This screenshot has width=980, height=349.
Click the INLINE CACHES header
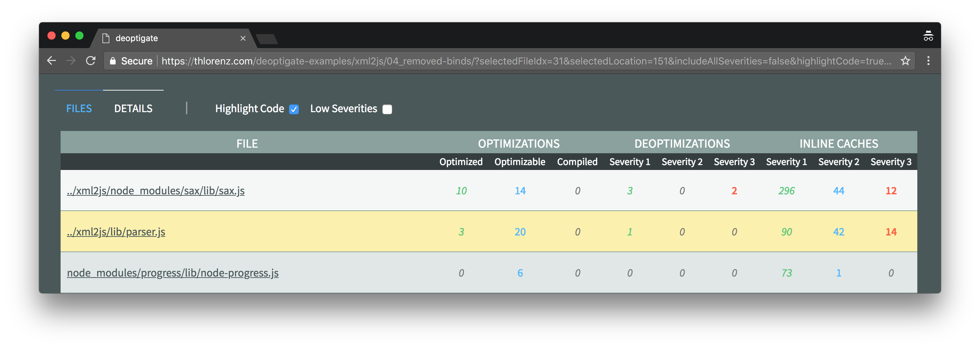click(x=839, y=143)
